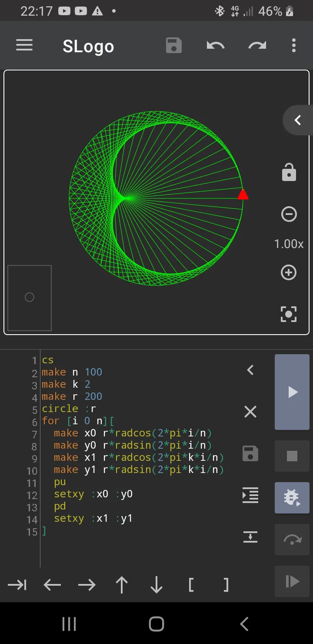This screenshot has width=313, height=644.
Task: Step over in debugger
Action: (292, 539)
